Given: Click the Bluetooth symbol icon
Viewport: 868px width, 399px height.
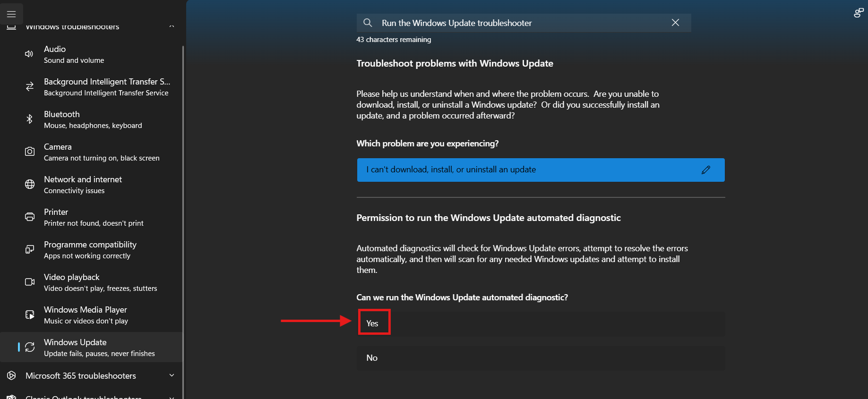Looking at the screenshot, I should [29, 119].
